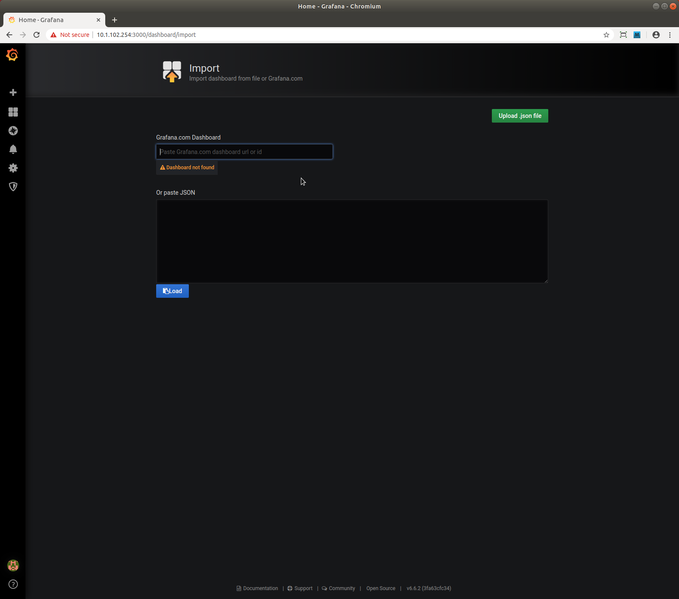Click the blue Load button
This screenshot has width=679, height=599.
click(172, 291)
